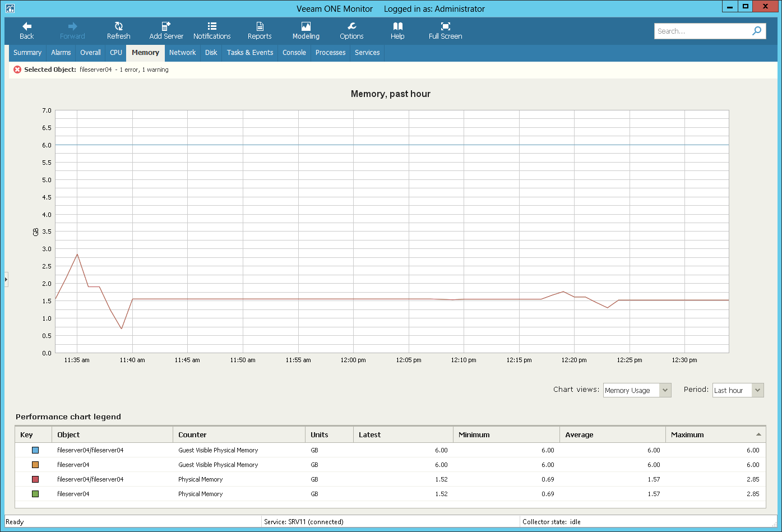Go Back using the arrow icon

27,26
